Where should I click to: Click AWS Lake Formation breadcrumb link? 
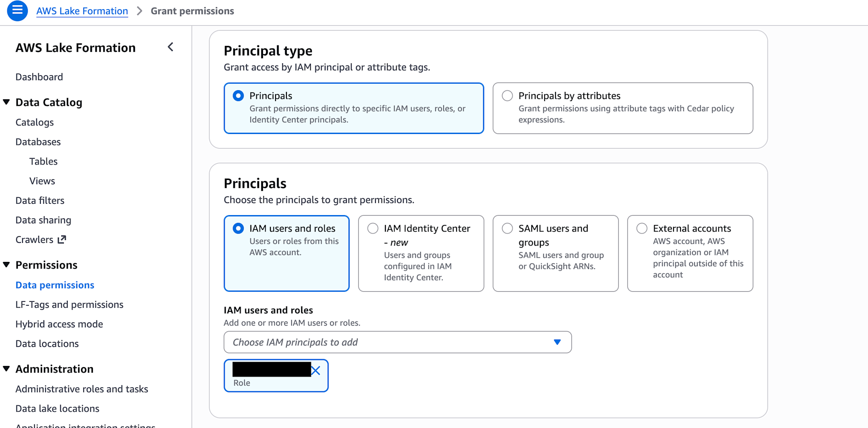[82, 11]
